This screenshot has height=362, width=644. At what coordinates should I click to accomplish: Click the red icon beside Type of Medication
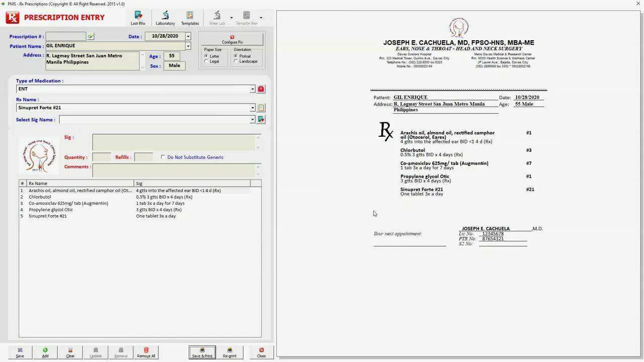tap(261, 89)
